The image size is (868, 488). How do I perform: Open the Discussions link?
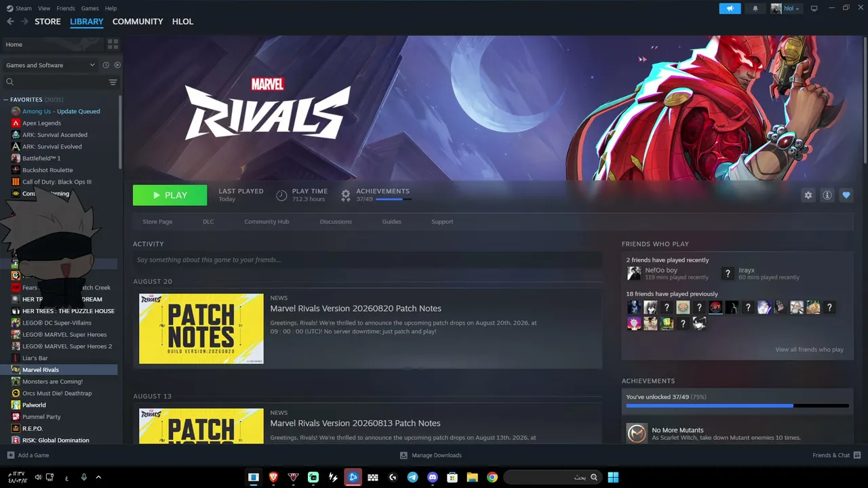coord(336,222)
